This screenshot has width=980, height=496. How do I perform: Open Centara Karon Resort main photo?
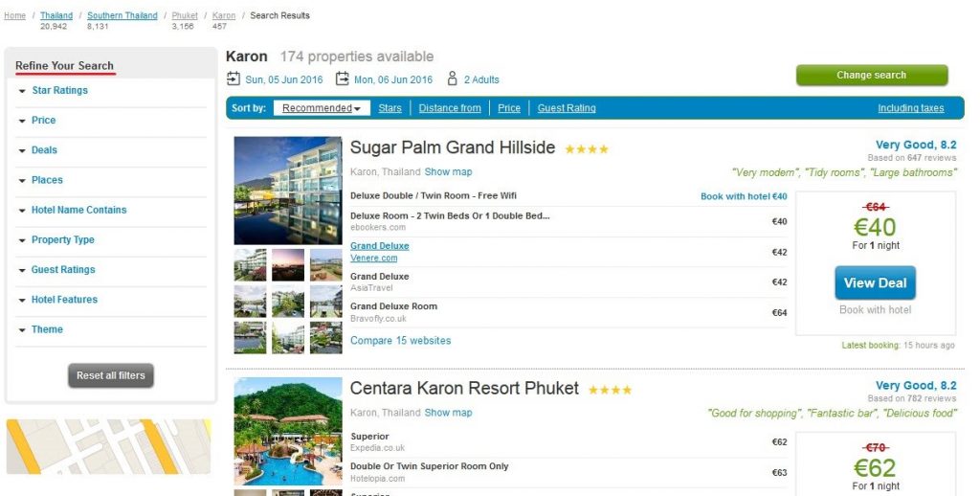(x=287, y=431)
